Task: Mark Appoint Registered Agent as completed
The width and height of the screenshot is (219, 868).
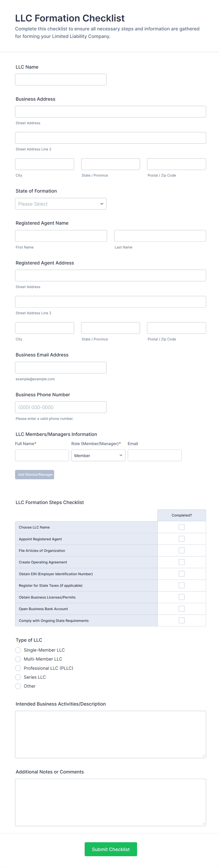Action: 181,539
